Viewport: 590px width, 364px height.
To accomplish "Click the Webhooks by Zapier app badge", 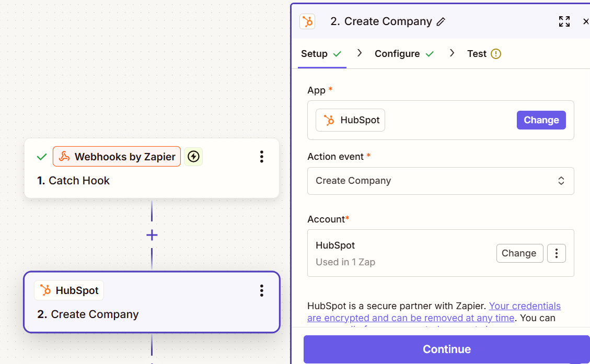I will coord(117,157).
